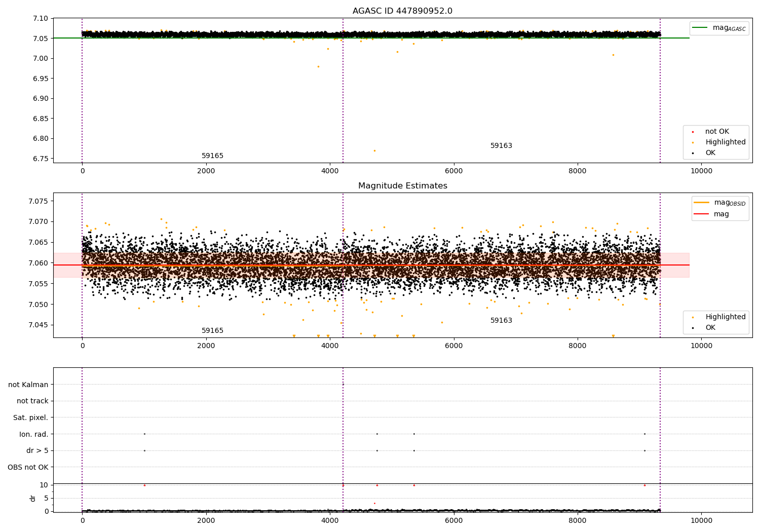Image resolution: width=760 pixels, height=532 pixels.
Task: Click 'not OK' legend entry in top plot
Action: pyautogui.click(x=710, y=132)
